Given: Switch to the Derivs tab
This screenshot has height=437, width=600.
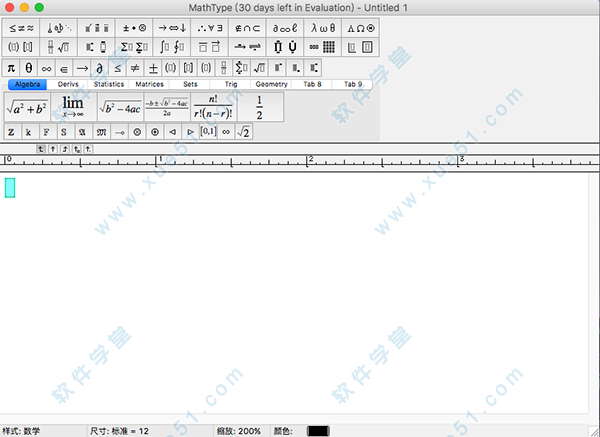Looking at the screenshot, I should (x=68, y=84).
